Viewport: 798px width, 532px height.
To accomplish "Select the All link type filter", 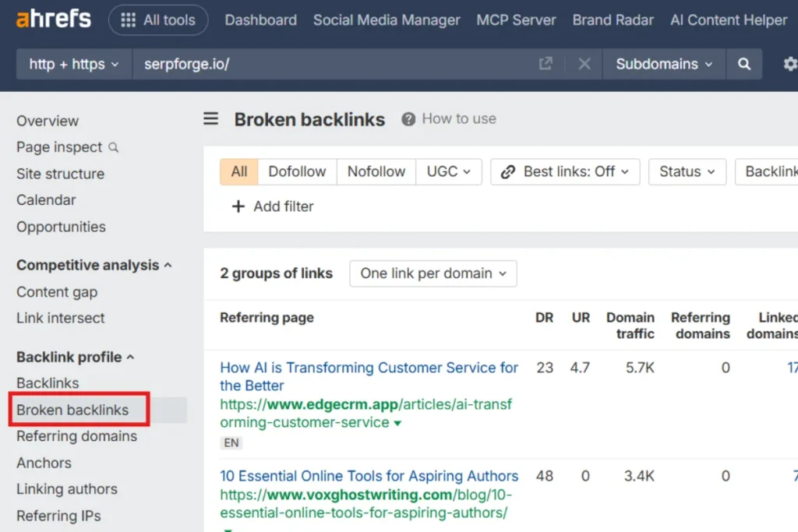I will (x=239, y=172).
